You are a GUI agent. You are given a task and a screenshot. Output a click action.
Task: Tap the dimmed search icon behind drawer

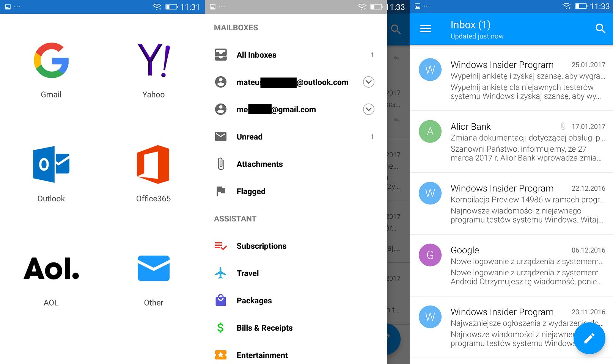[396, 29]
